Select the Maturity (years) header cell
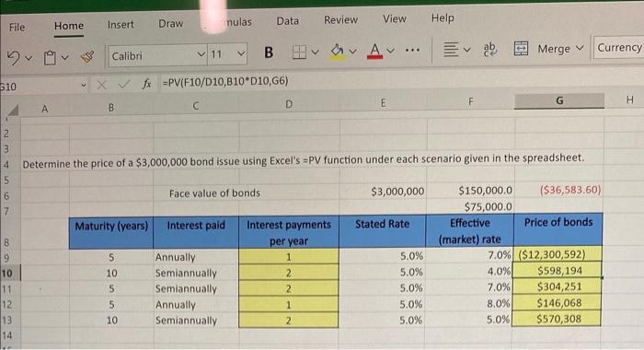 coord(111,233)
